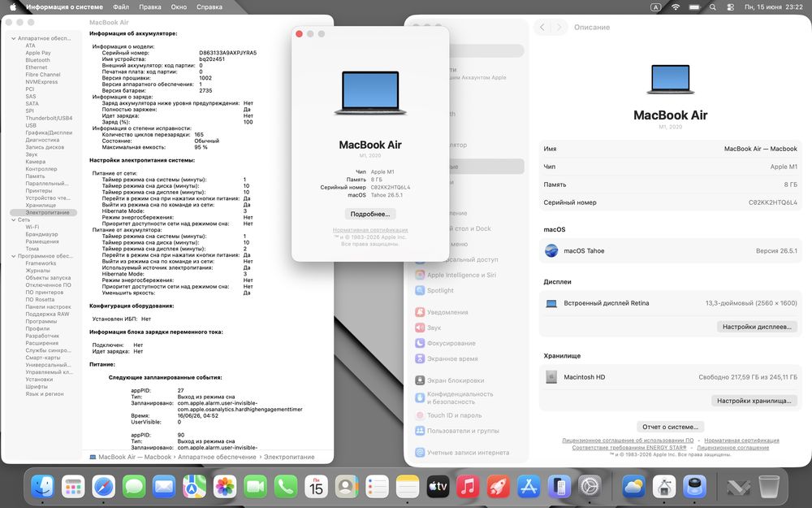The width and height of the screenshot is (812, 508).
Task: Launch Safari from the Dock
Action: coord(104,486)
